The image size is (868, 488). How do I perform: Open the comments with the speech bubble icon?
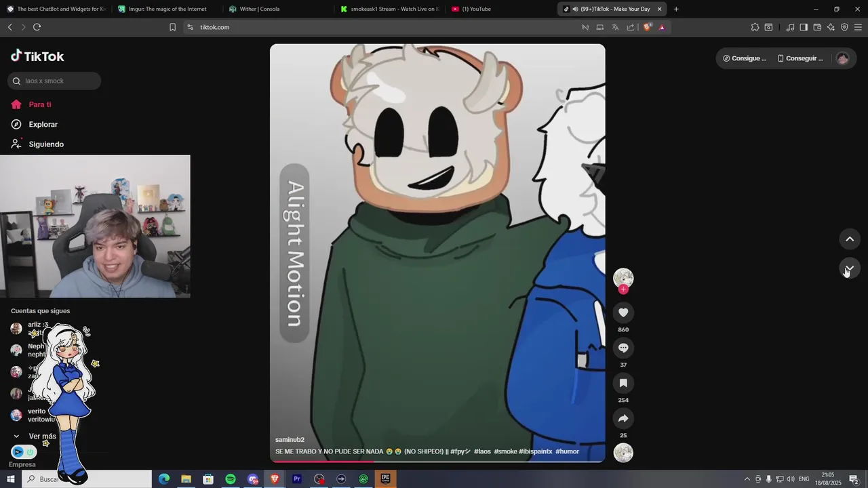tap(623, 348)
